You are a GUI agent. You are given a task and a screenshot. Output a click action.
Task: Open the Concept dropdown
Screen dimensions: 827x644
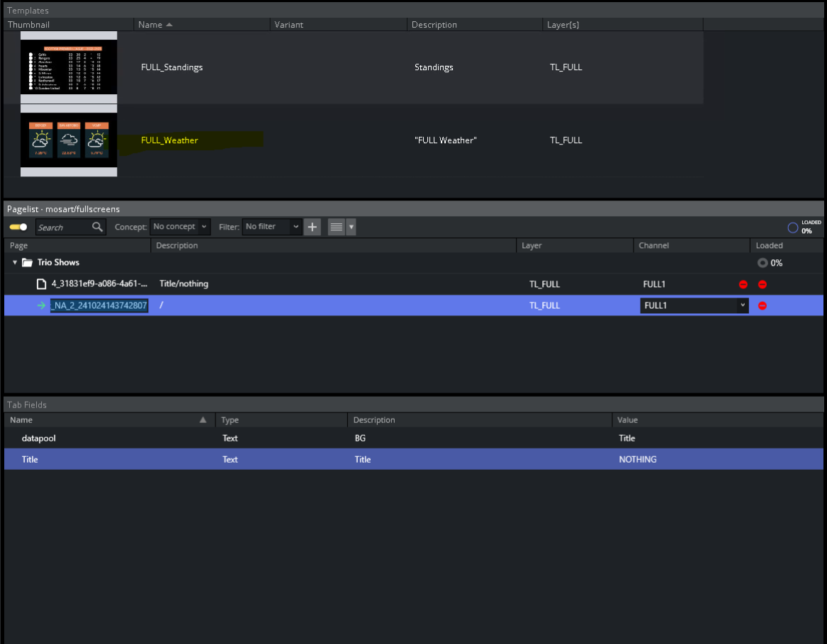181,227
